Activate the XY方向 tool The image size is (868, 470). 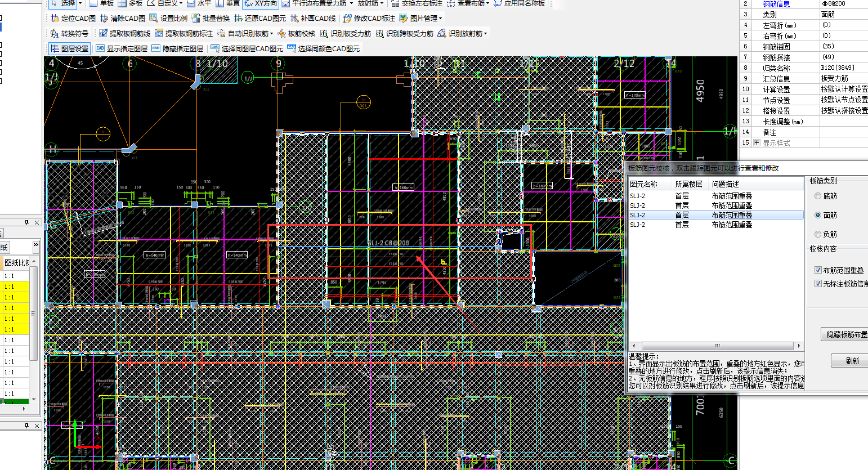(x=261, y=3)
